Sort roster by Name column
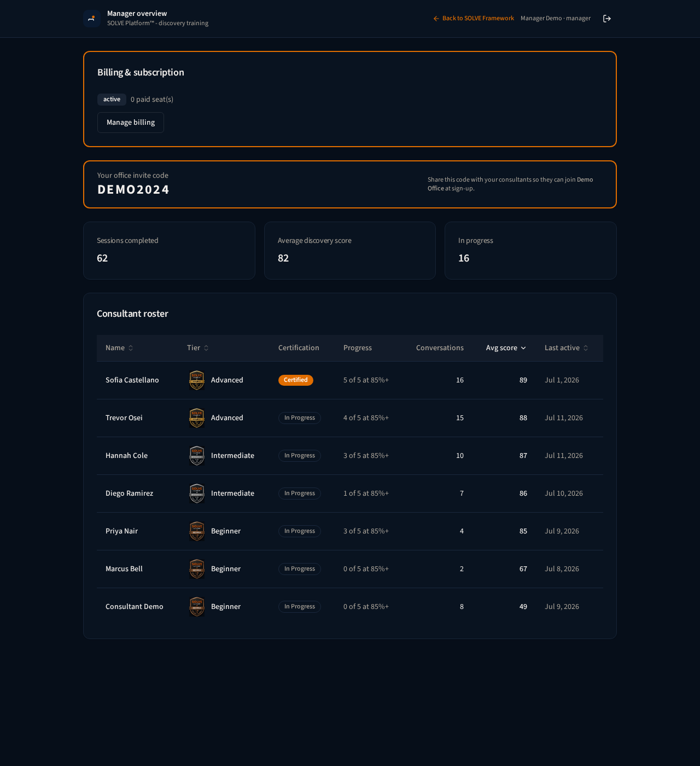Image resolution: width=700 pixels, height=766 pixels. [119, 348]
